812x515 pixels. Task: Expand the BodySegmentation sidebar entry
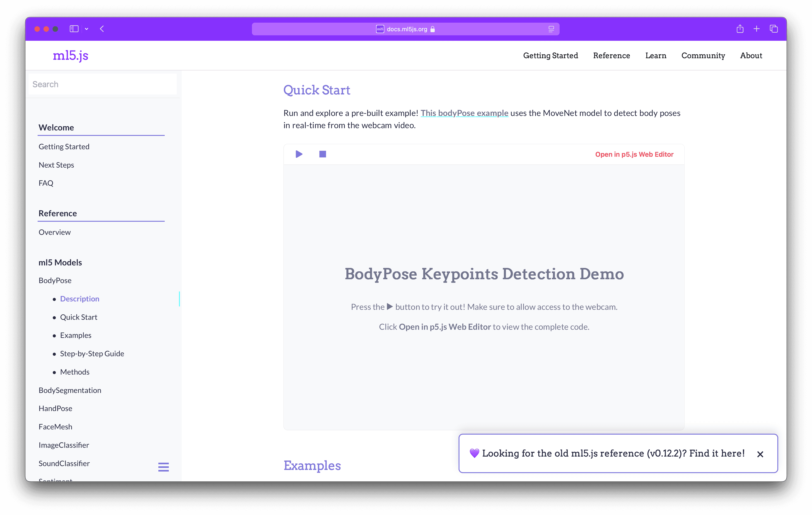point(70,390)
